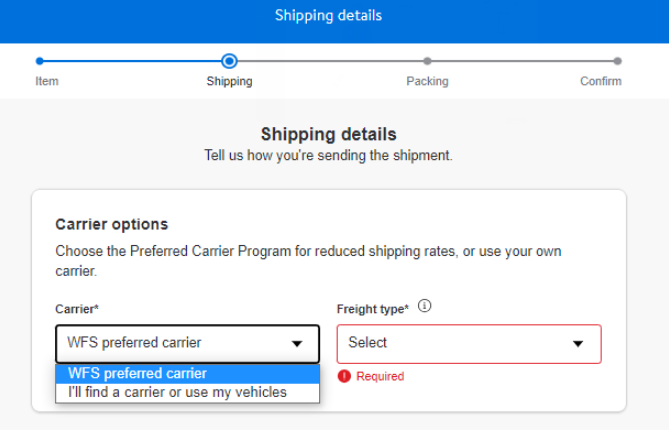Click the Carrier dropdown arrow icon
Viewport: 669px width, 430px height.
point(297,344)
